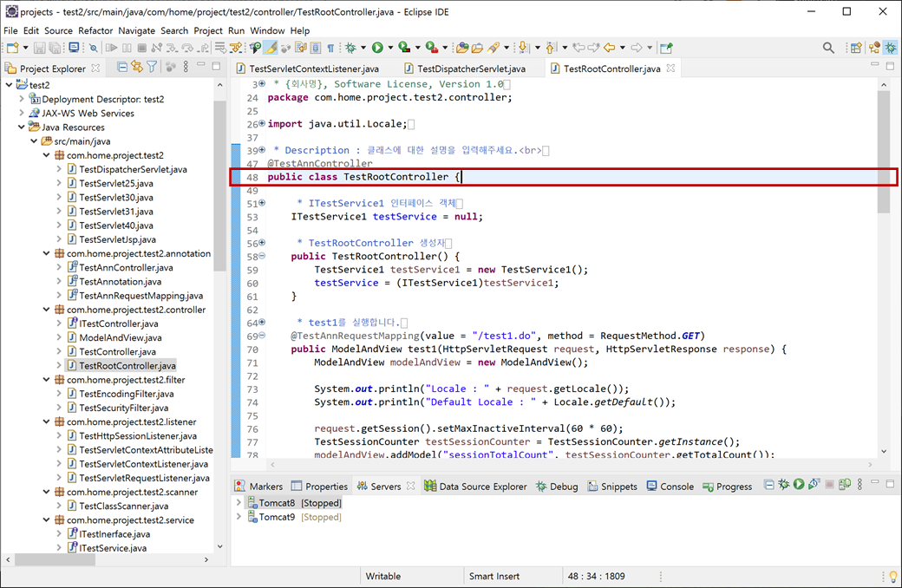Viewport: 902px width, 588px height.
Task: Select TestAnnotation.java in Project Explorer
Action: click(114, 281)
